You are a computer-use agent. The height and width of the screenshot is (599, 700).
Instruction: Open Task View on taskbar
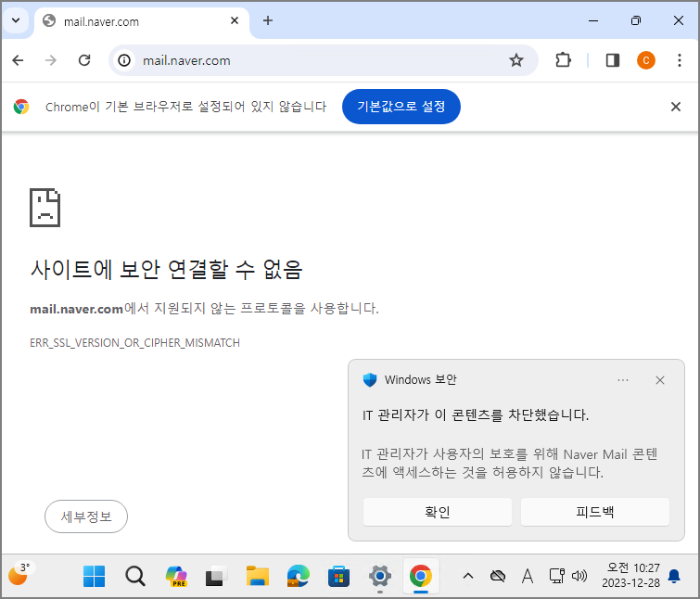click(x=217, y=576)
